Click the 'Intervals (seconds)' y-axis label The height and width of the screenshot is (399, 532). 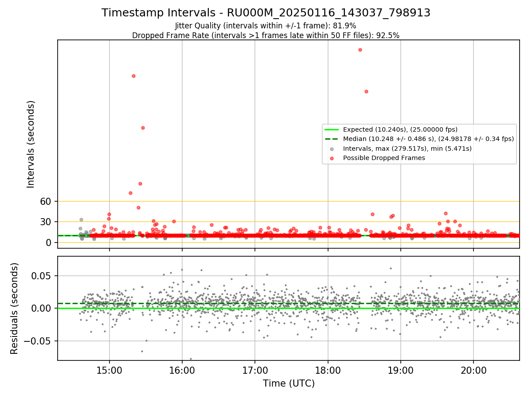(x=31, y=144)
